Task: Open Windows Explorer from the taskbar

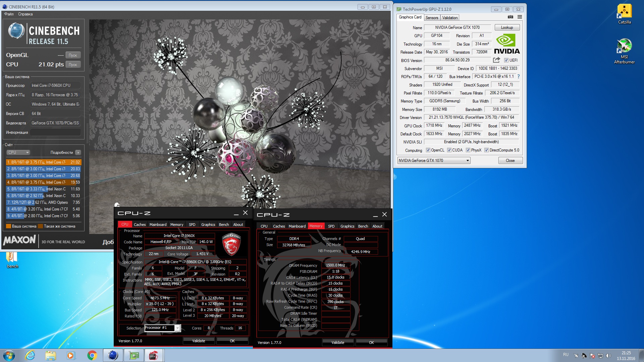Action: [x=51, y=355]
